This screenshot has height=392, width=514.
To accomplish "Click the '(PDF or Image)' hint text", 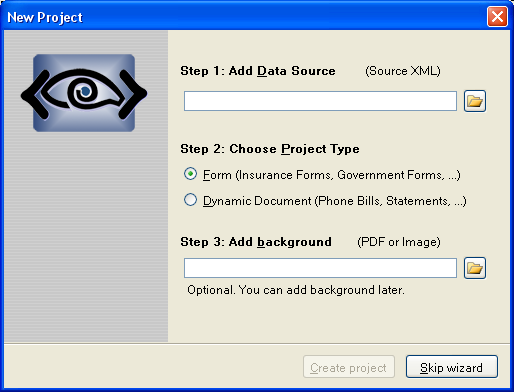I will coord(399,242).
